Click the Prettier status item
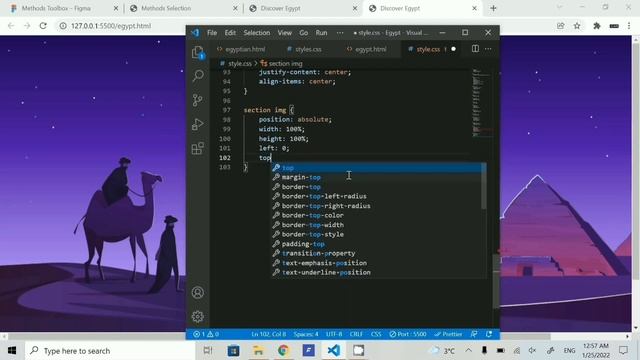 [448, 334]
